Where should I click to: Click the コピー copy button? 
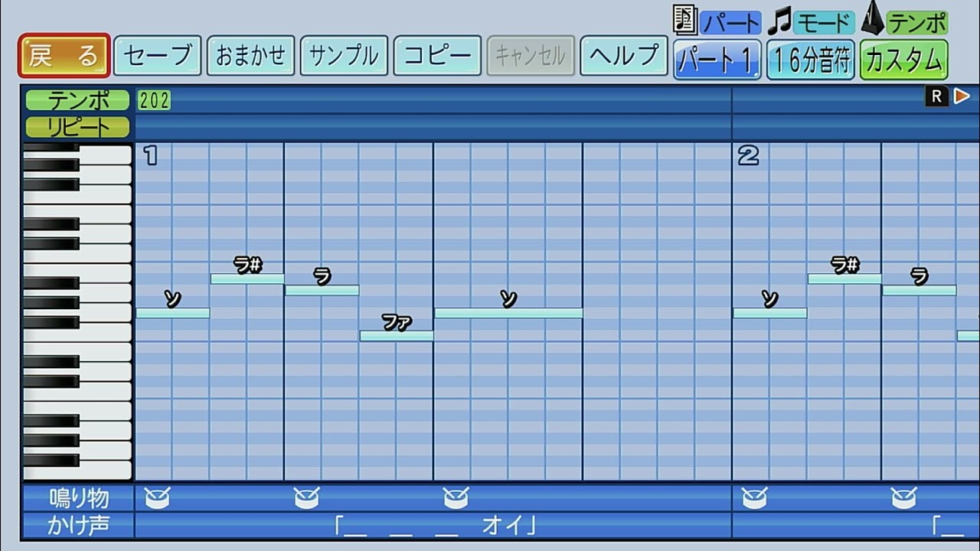437,56
